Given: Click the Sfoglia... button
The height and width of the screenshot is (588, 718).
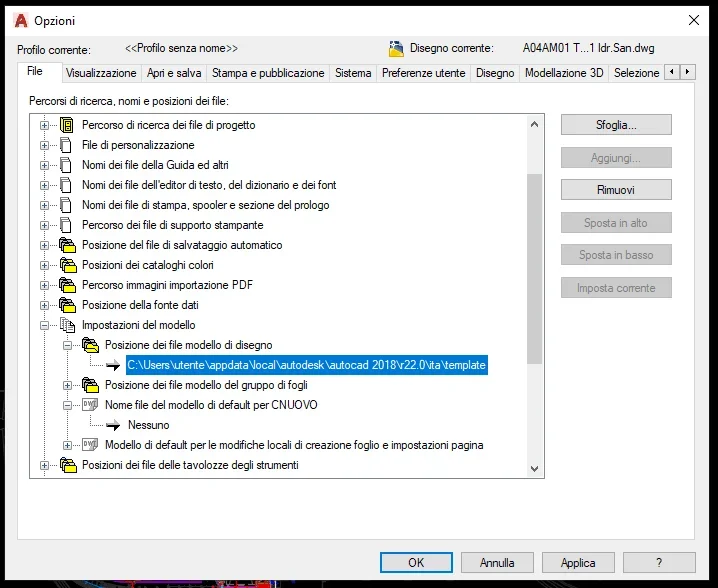Looking at the screenshot, I should coord(616,125).
